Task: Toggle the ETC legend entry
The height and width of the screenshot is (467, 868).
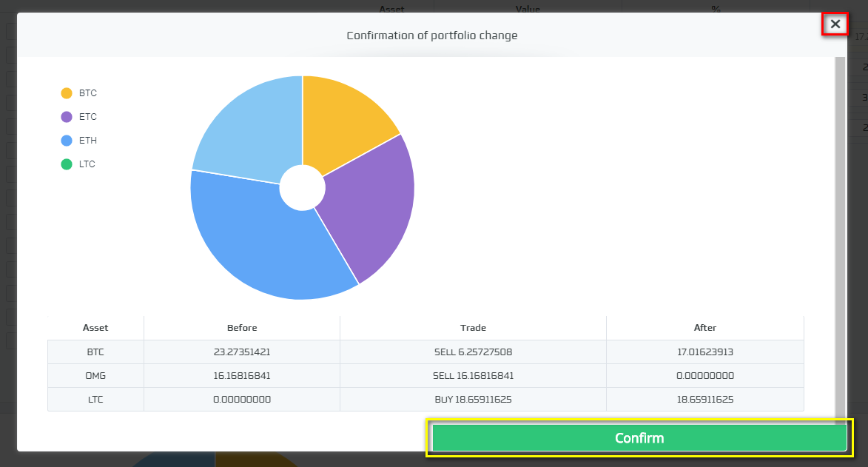Action: pos(78,117)
